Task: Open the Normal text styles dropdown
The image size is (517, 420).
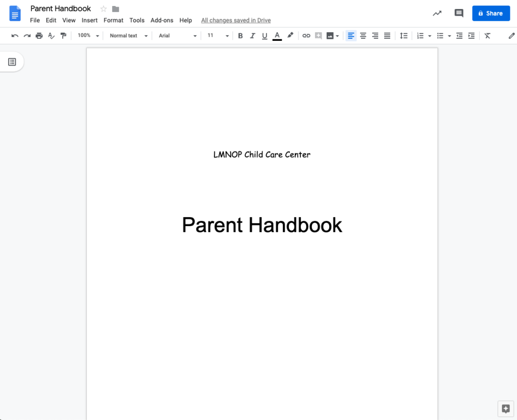Action: coord(128,36)
